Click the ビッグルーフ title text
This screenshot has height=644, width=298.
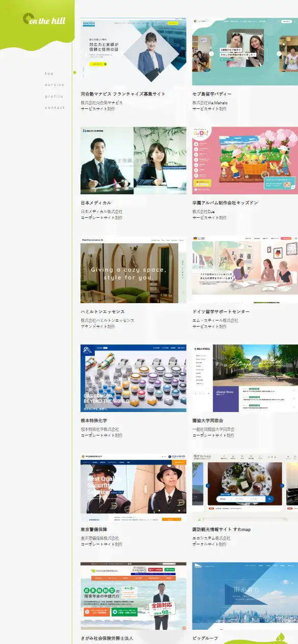click(x=205, y=638)
